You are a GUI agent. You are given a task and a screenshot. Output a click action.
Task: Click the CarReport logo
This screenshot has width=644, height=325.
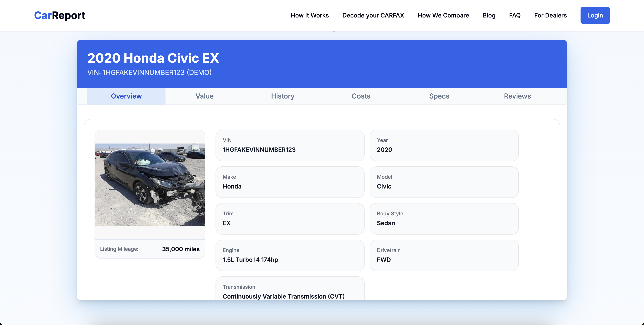point(59,15)
